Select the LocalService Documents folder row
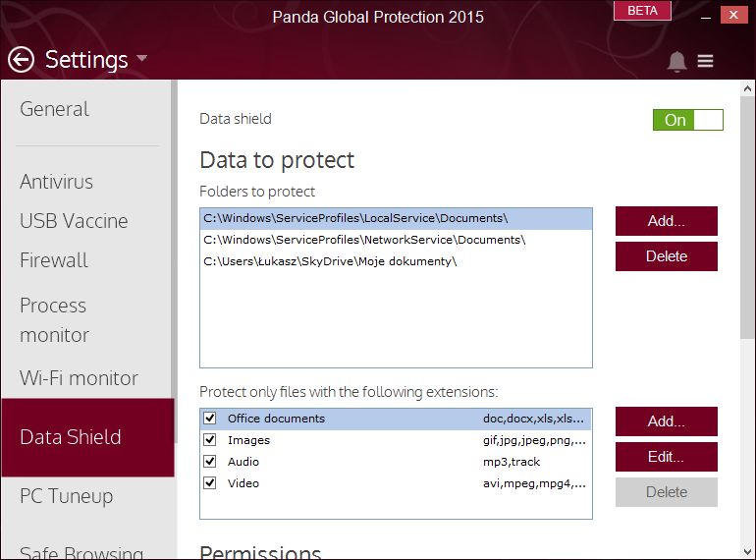The width and height of the screenshot is (756, 560). (396, 218)
